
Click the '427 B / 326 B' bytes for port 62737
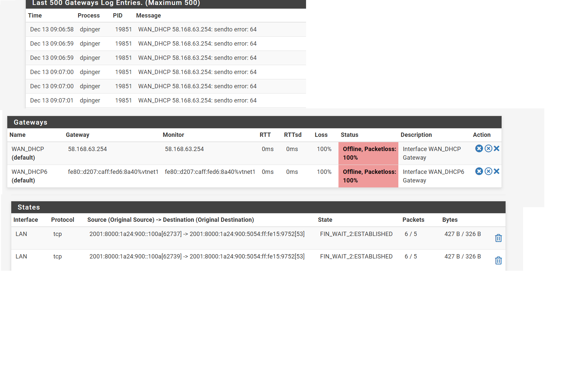point(463,234)
